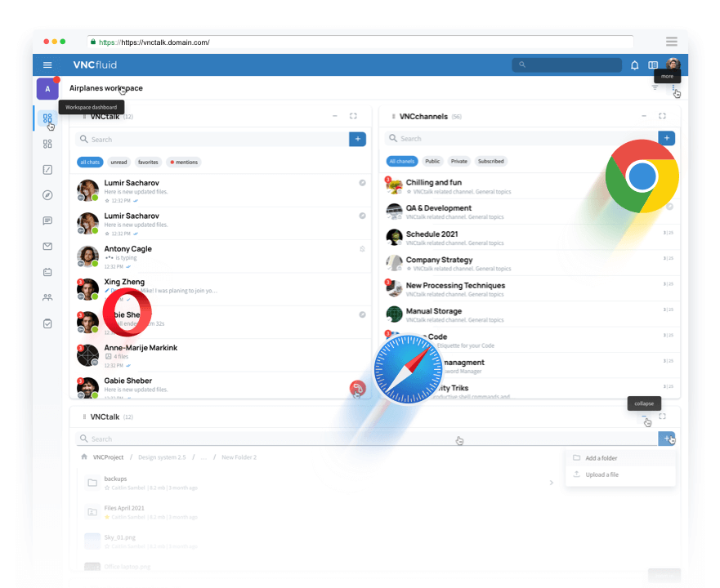The image size is (720, 588).
Task: Show only 'mentions' chats
Action: [184, 162]
